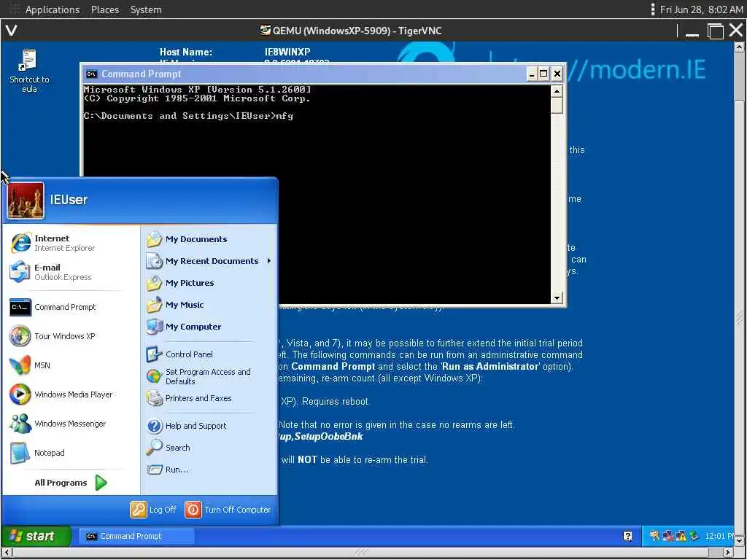Open the Applications menu
The width and height of the screenshot is (747, 560).
[53, 9]
